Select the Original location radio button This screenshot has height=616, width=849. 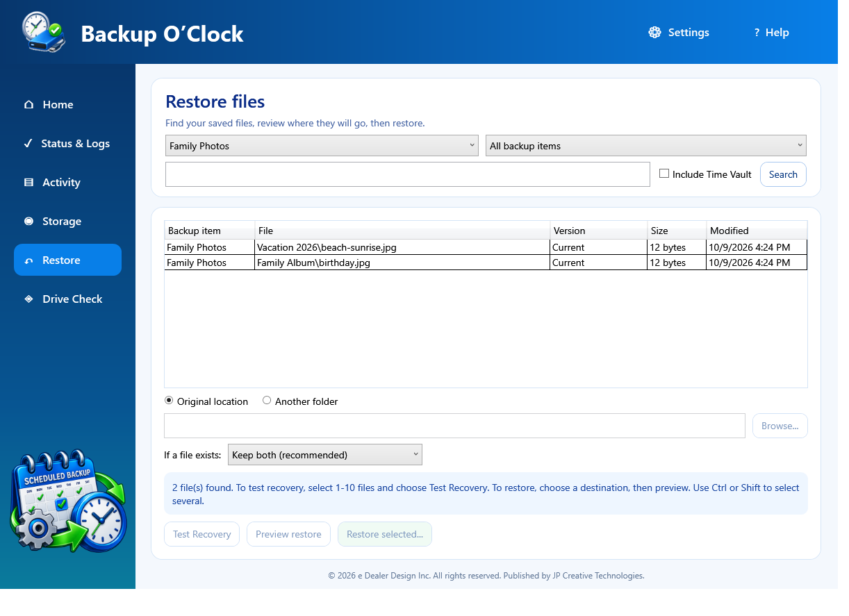pos(169,401)
